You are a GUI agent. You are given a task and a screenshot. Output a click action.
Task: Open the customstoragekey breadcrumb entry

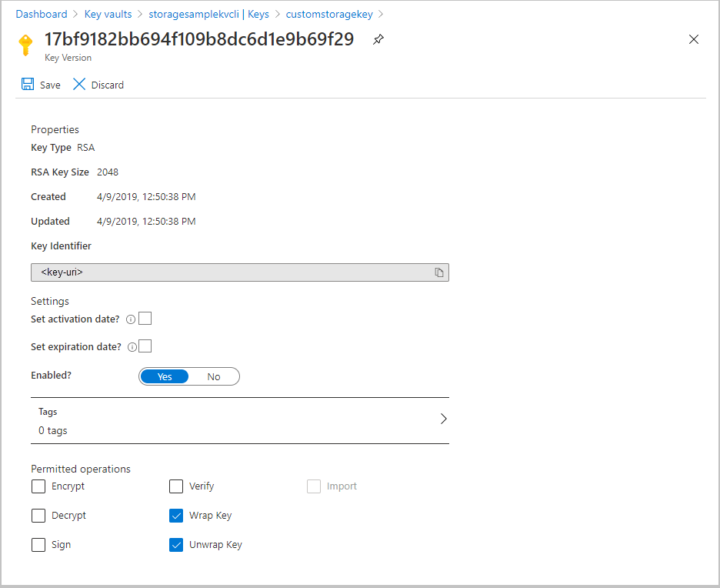pos(329,13)
